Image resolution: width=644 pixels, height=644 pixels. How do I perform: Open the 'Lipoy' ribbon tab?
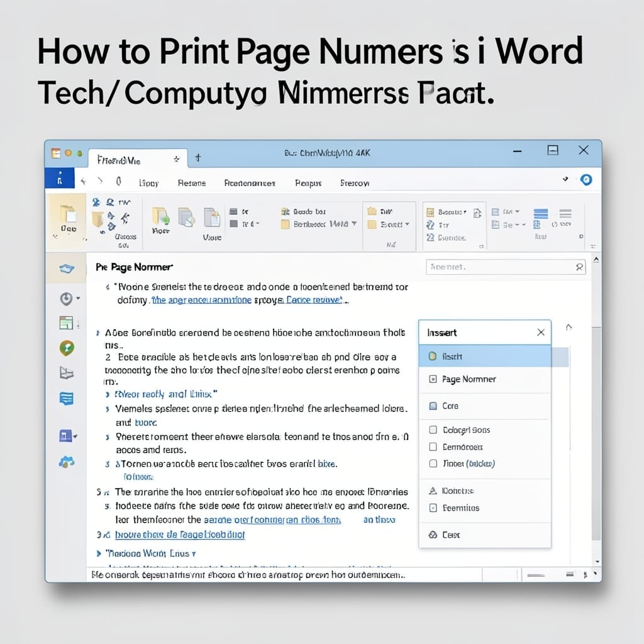tap(148, 183)
